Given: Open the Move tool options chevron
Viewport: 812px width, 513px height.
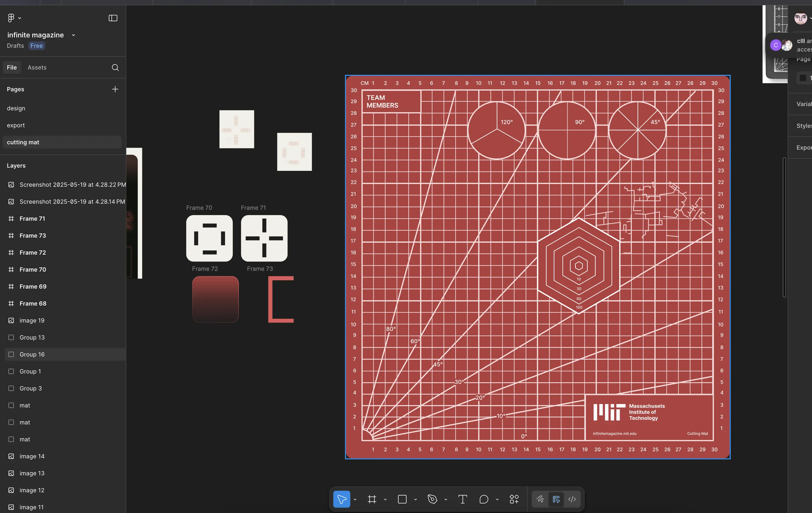Looking at the screenshot, I should tap(355, 499).
